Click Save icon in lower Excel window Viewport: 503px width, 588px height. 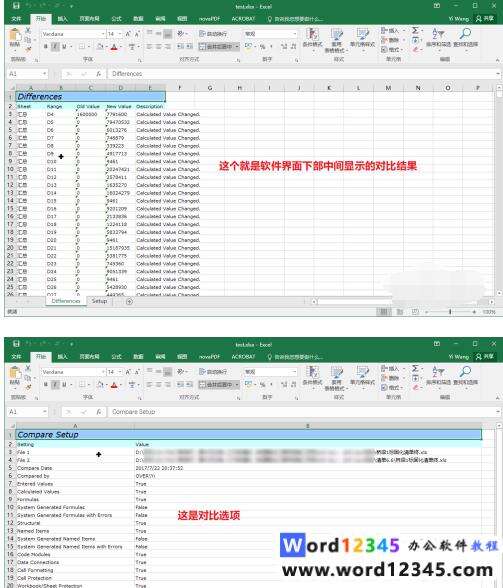(x=16, y=344)
